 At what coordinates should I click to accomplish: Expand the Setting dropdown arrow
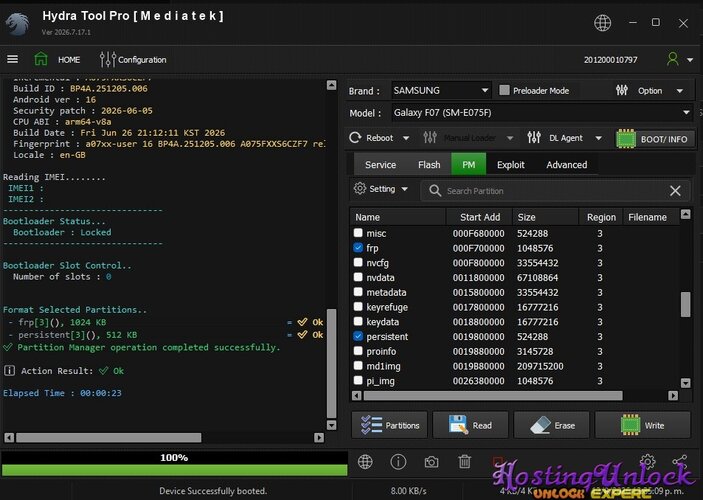(404, 189)
